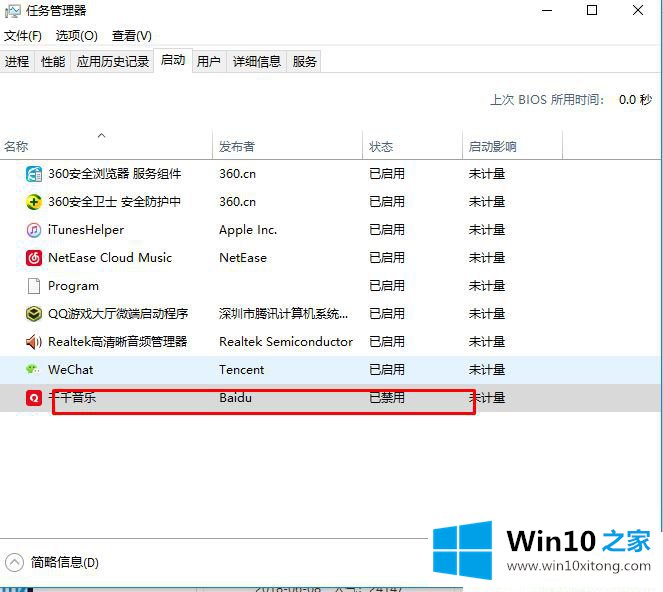
Task: Minimize the Task Manager window
Action: tap(547, 11)
